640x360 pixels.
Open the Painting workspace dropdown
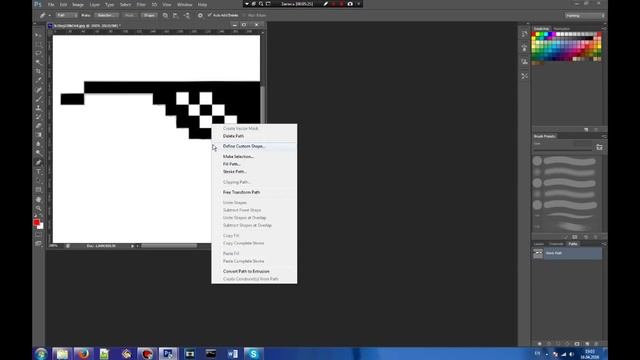tap(585, 16)
